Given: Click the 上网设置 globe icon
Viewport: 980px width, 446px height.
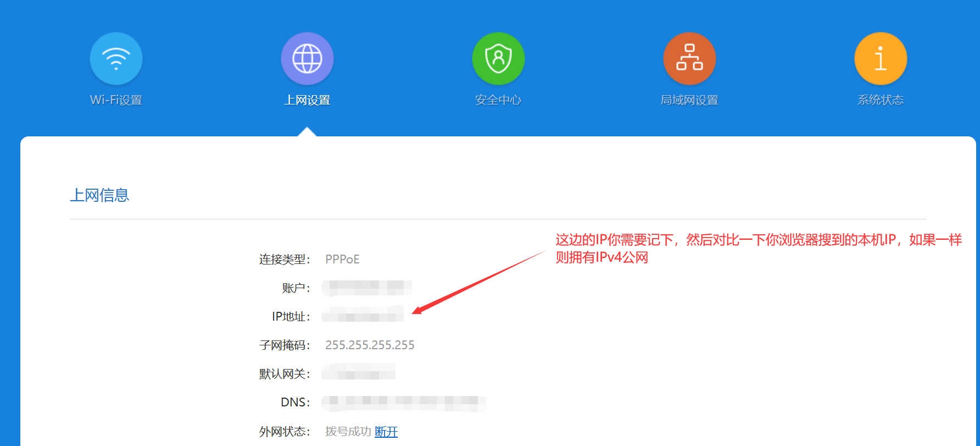Looking at the screenshot, I should click(307, 59).
